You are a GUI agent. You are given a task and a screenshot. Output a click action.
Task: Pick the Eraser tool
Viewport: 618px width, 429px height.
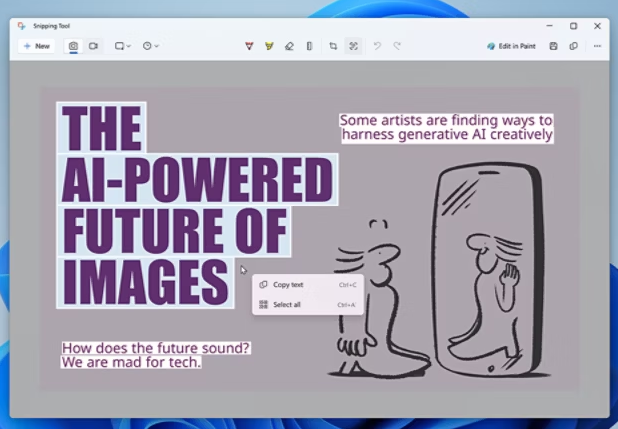tap(289, 46)
